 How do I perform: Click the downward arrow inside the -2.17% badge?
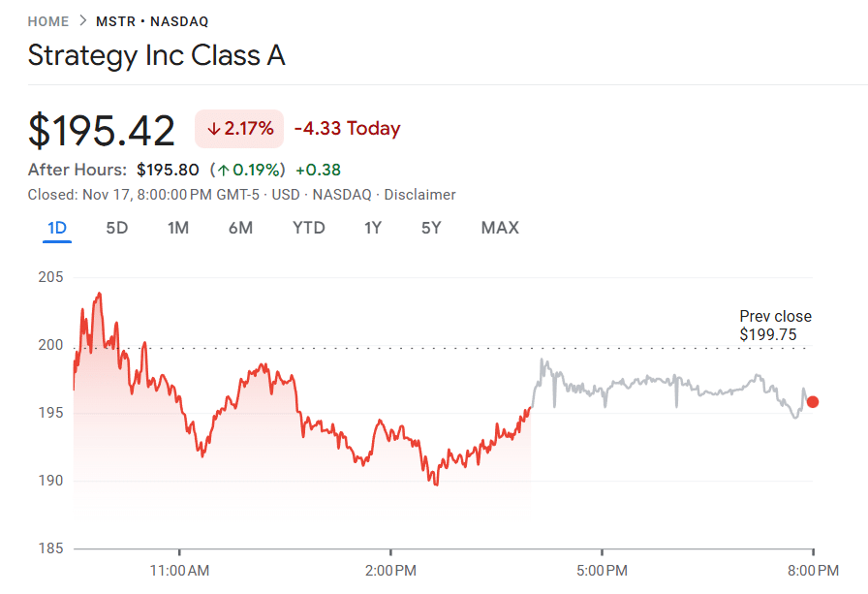[x=213, y=128]
